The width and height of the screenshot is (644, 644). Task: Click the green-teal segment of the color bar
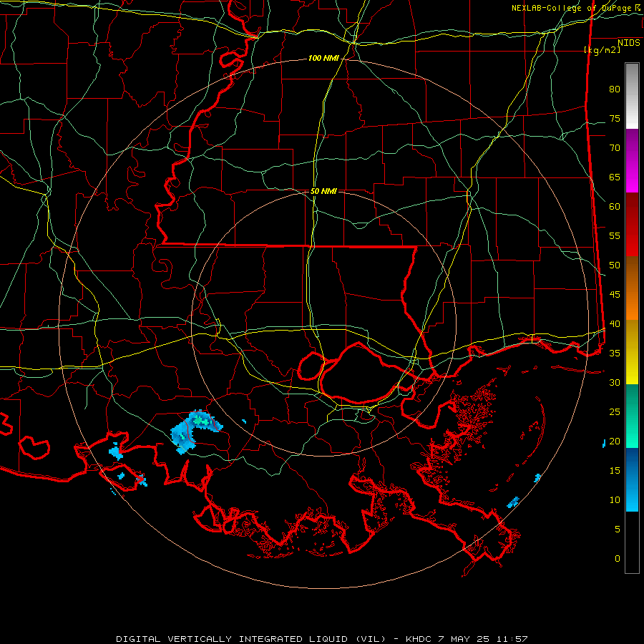(632, 416)
